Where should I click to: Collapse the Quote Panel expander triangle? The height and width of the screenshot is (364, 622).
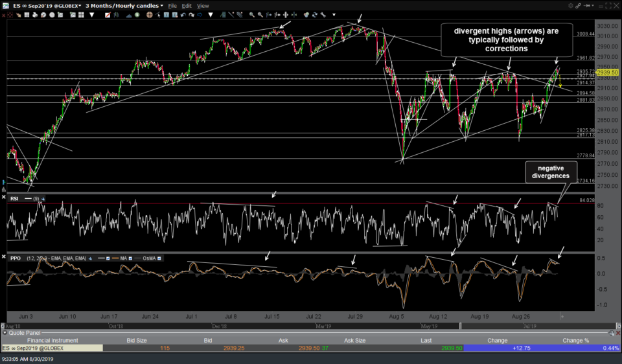tap(5, 333)
